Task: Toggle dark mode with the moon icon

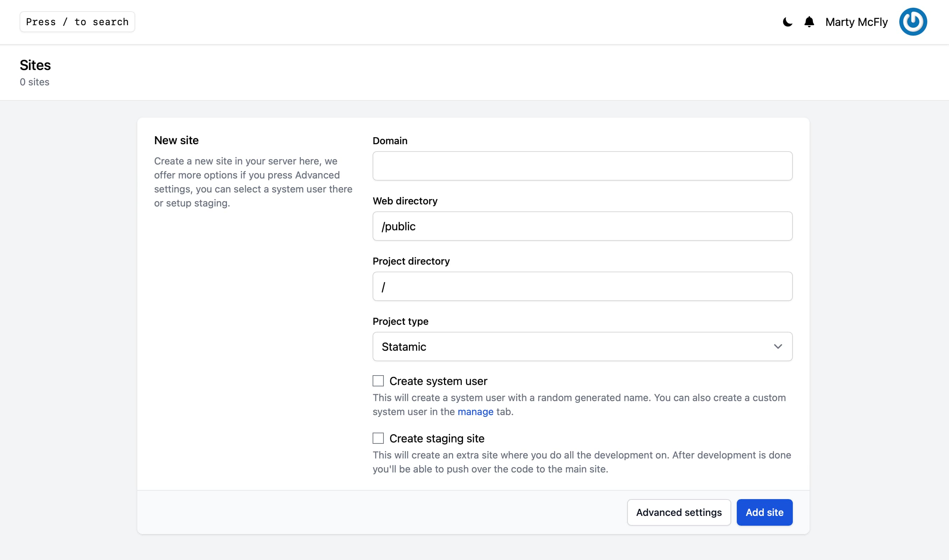Action: click(788, 22)
